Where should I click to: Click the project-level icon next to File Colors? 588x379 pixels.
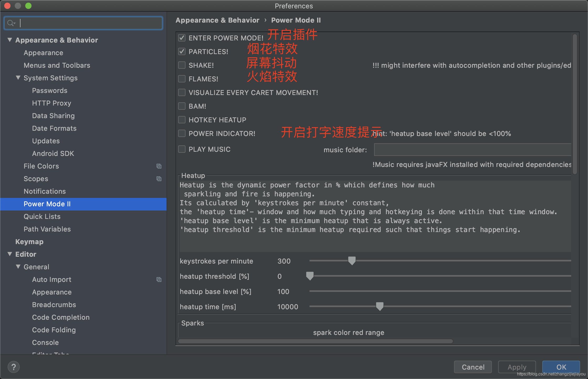(x=159, y=166)
